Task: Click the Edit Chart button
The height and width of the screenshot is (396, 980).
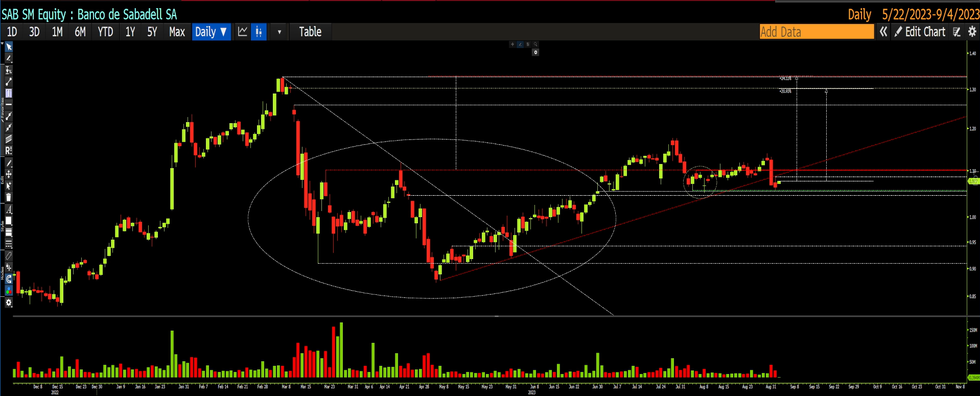Action: coord(920,32)
